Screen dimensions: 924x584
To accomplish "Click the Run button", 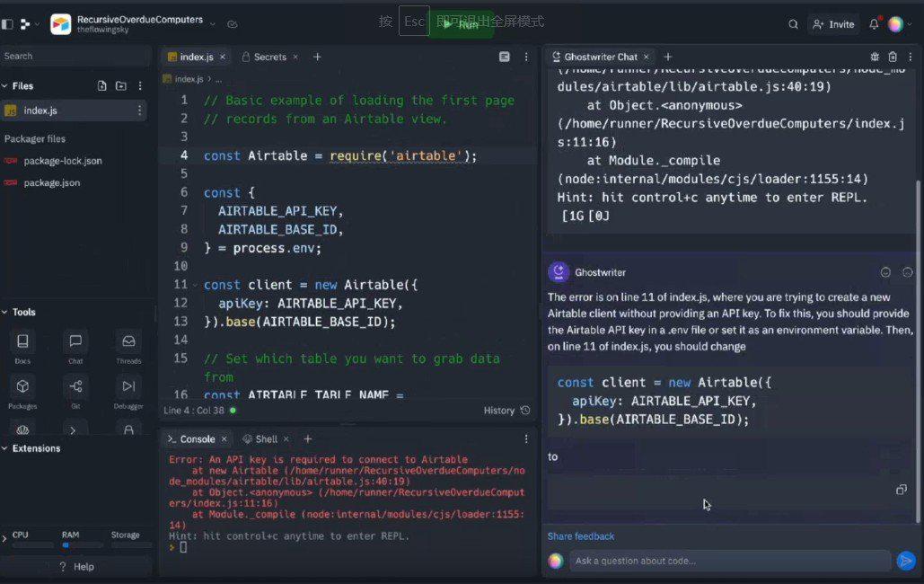I will pos(461,24).
